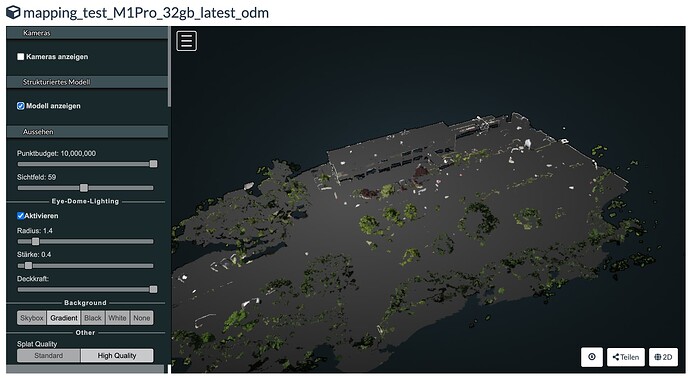Click the Sichtfeld: 59 label

(x=37, y=177)
